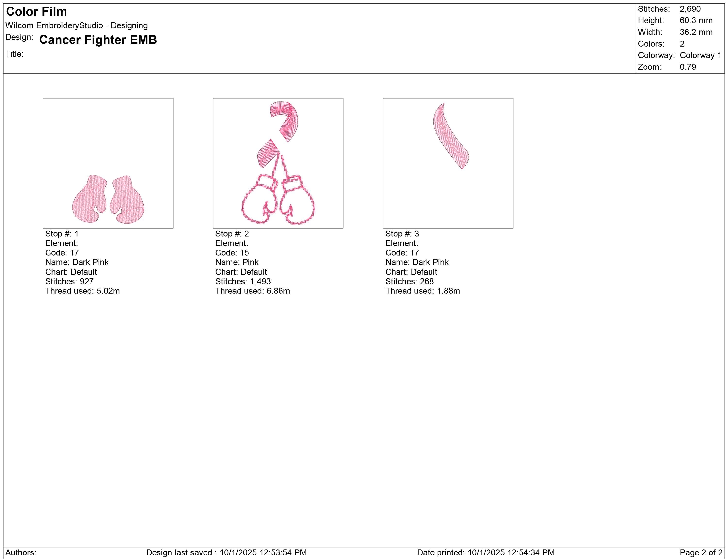The image size is (728, 560).
Task: Click the Colorway 1 label
Action: 701,55
